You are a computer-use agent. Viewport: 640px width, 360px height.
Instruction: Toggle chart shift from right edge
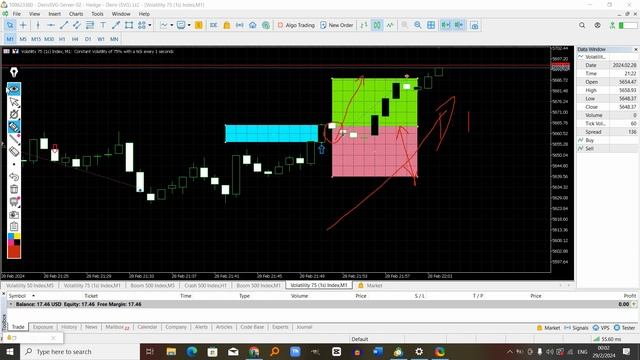pos(459,25)
